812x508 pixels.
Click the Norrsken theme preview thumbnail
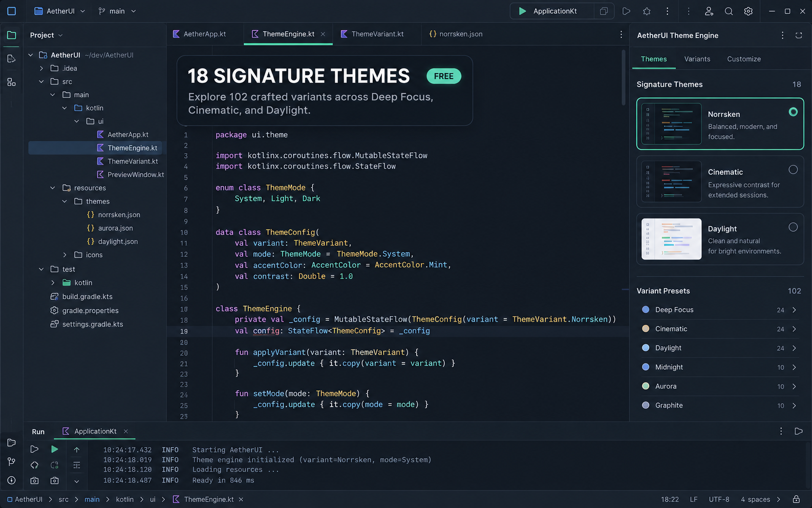pyautogui.click(x=671, y=123)
